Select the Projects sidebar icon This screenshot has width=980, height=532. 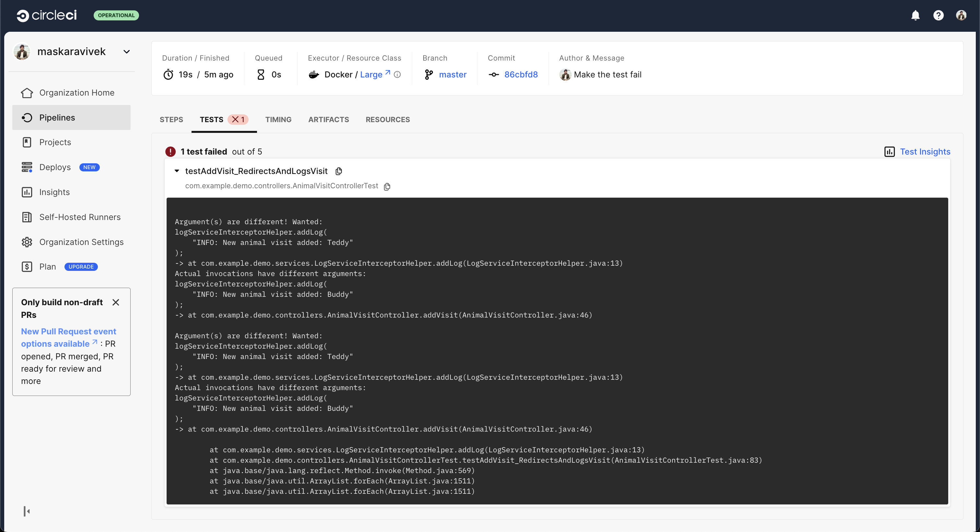(27, 142)
